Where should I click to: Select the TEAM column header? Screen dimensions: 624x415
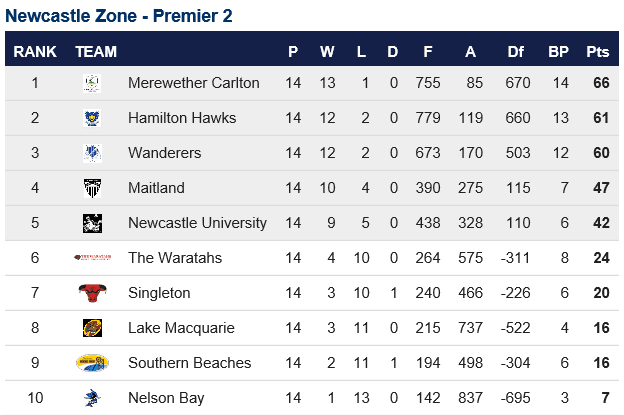[x=96, y=52]
